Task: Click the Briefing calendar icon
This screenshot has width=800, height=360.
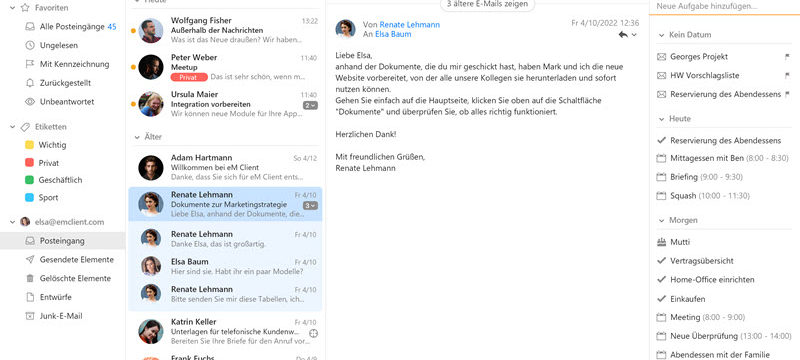Action: click(x=662, y=177)
